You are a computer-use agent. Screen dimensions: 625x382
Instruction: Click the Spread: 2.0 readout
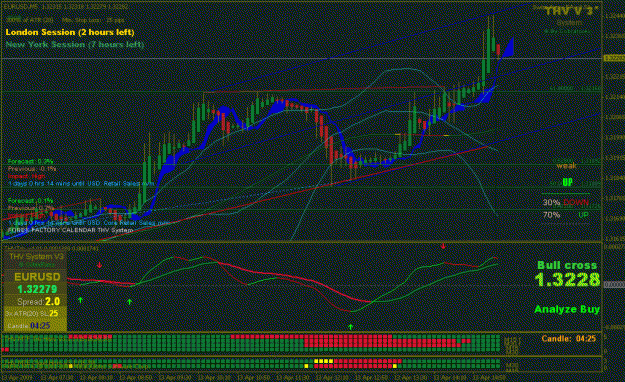[x=39, y=301]
